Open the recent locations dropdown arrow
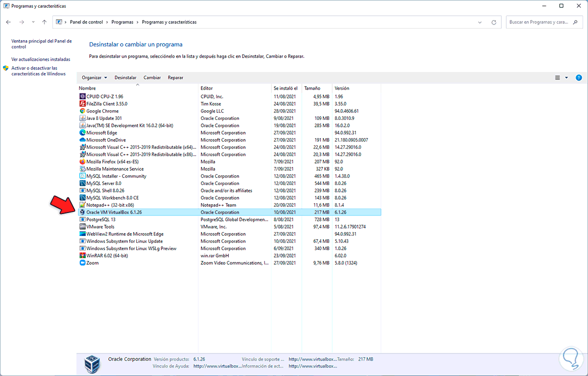The height and width of the screenshot is (376, 588). [33, 22]
